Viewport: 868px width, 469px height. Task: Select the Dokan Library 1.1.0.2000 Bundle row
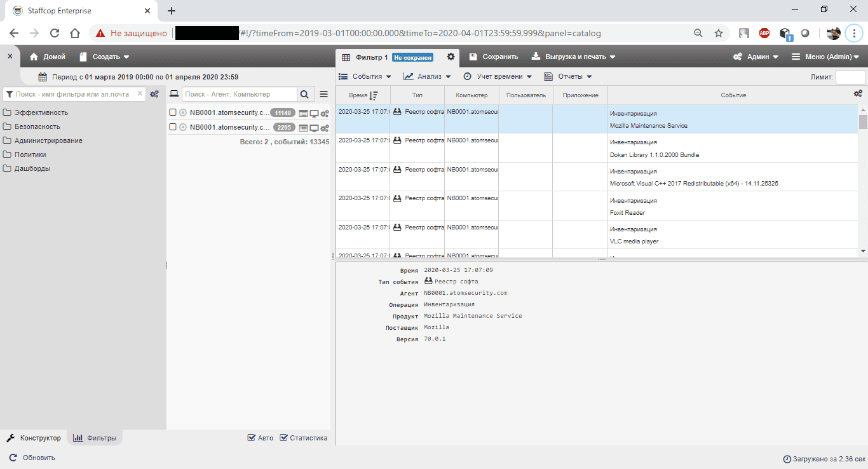pyautogui.click(x=597, y=148)
